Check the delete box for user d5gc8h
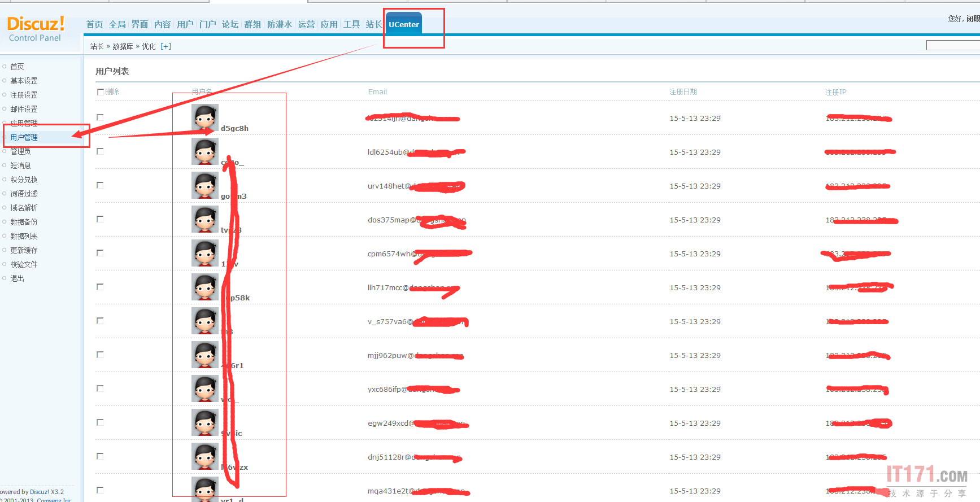980x502 pixels. pyautogui.click(x=100, y=117)
